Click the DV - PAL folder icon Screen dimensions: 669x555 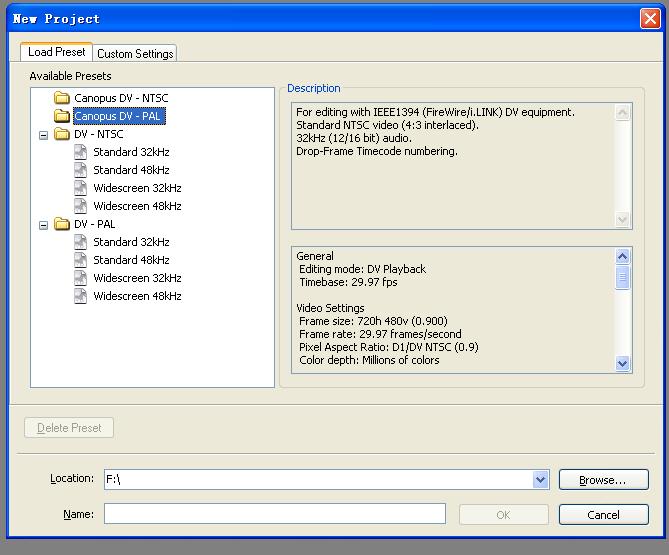click(x=62, y=224)
